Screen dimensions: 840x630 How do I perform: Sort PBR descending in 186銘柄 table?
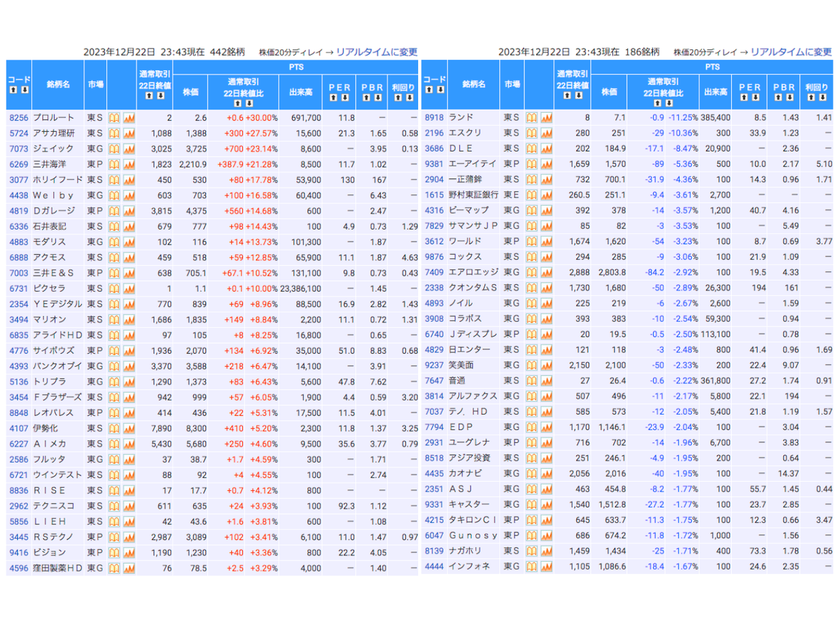coord(790,97)
